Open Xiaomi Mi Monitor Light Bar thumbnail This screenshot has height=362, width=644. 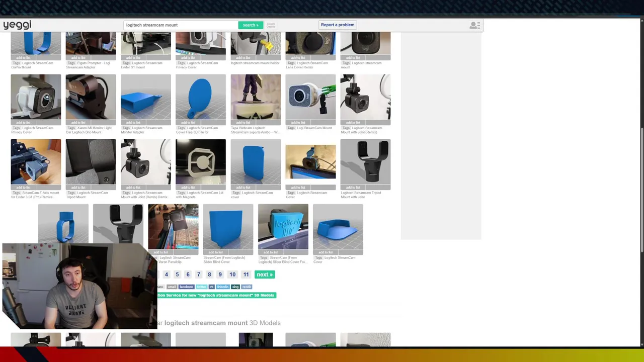pos(91,97)
